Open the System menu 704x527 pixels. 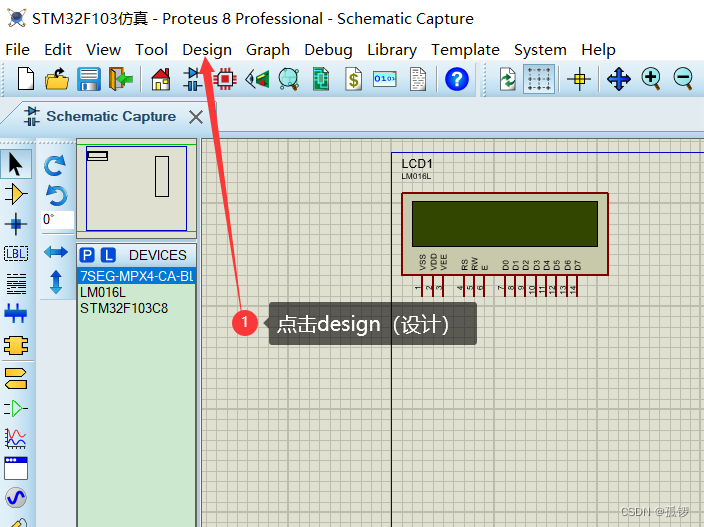[x=540, y=50]
